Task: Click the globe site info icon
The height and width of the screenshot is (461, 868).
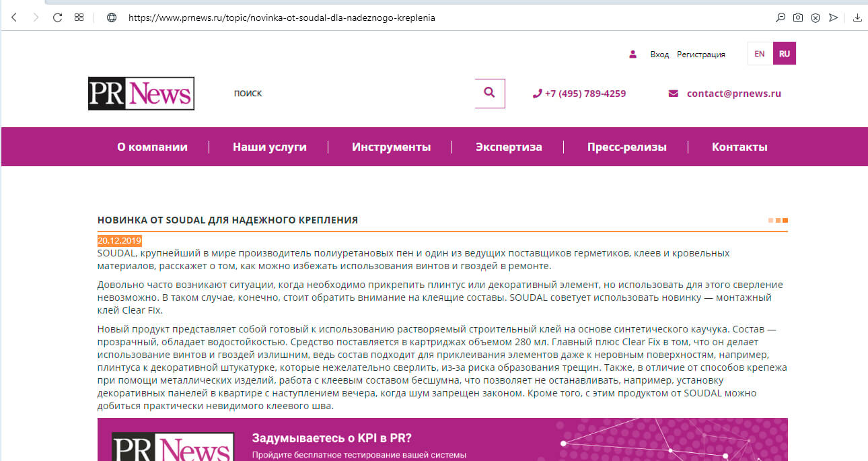Action: coord(112,17)
